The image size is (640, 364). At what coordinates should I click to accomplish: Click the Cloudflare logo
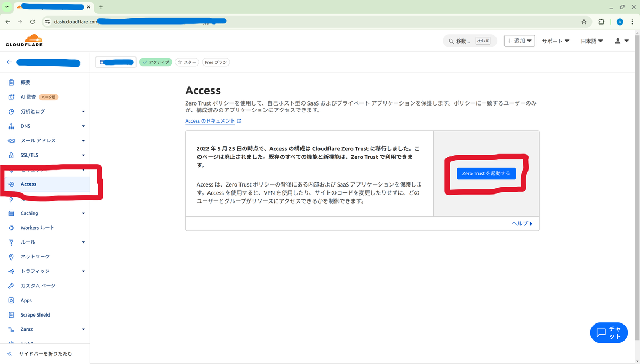(24, 41)
